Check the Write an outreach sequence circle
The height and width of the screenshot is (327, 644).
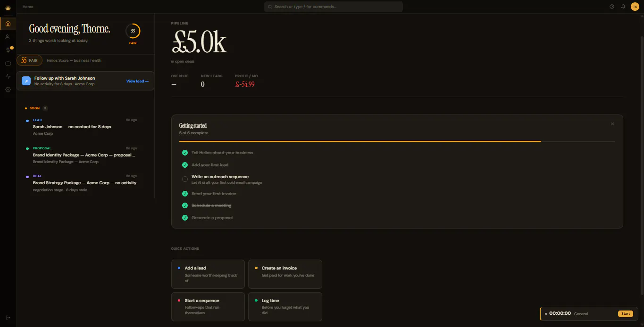(x=185, y=179)
